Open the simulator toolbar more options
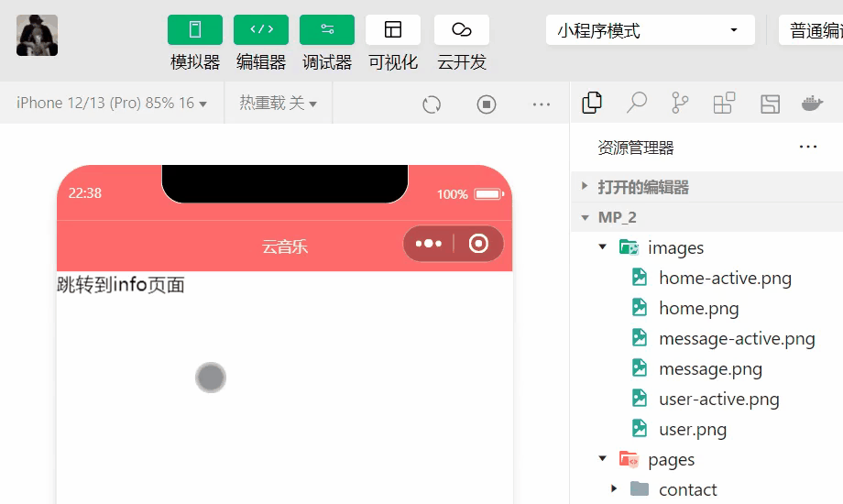 pyautogui.click(x=542, y=104)
